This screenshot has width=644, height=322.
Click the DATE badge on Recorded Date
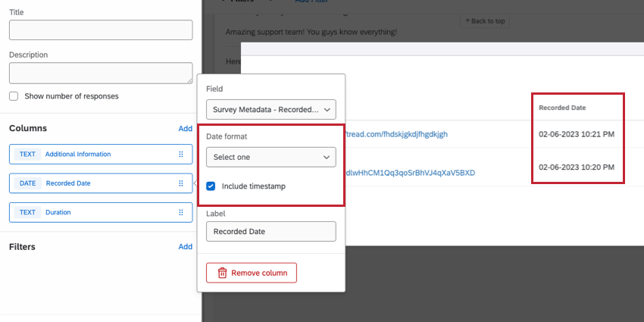pos(27,183)
